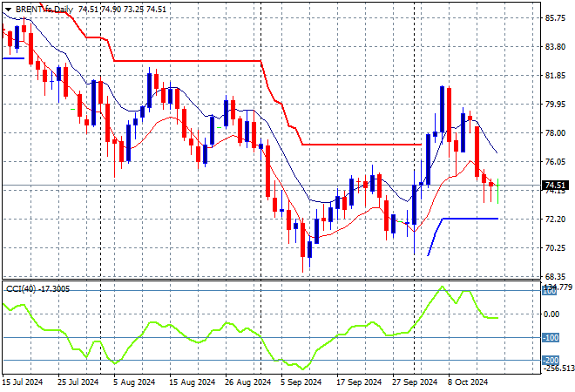Click the 26 Aug 2024 date label
Viewport: 575px width, 392px height.
(x=248, y=382)
